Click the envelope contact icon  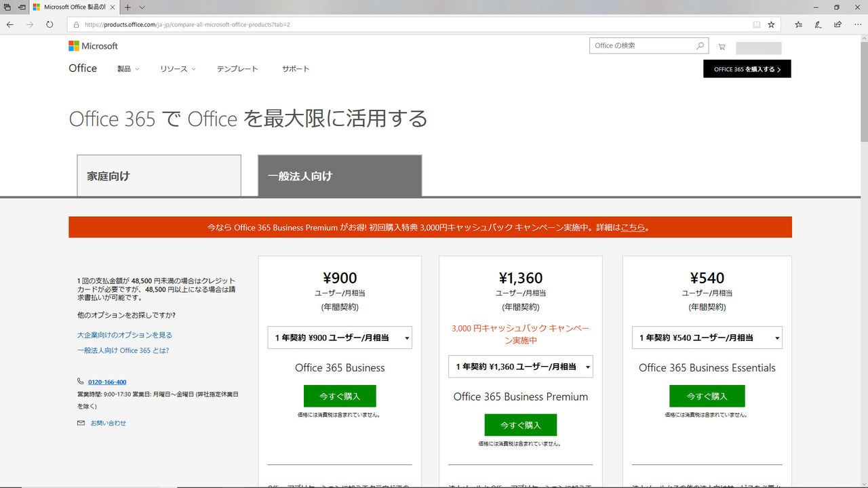pyautogui.click(x=81, y=423)
